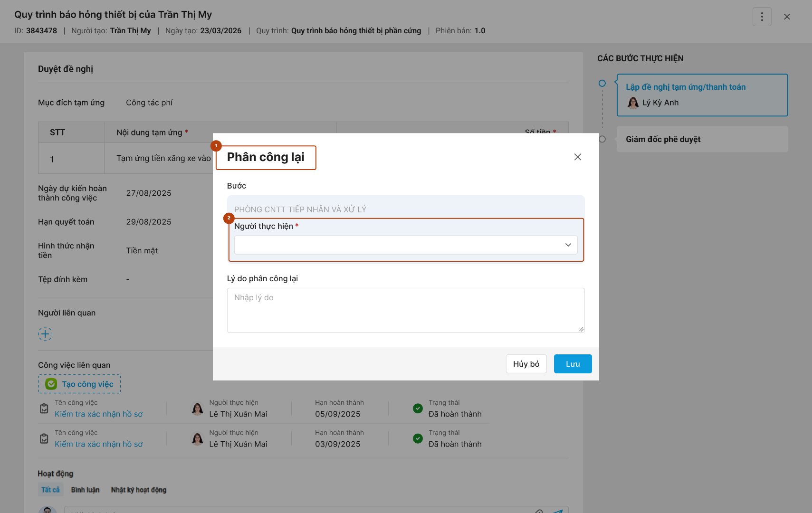Open the three-dot more options menu

click(762, 17)
